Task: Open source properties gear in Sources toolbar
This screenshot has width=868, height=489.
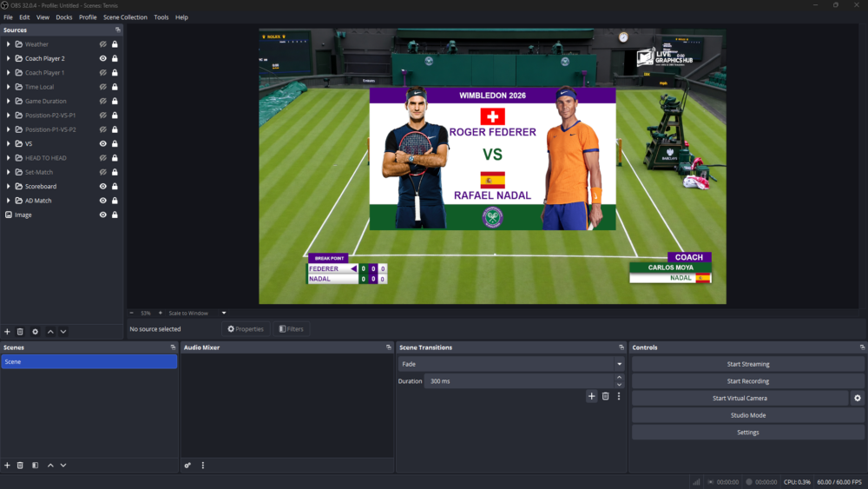Action: (35, 332)
